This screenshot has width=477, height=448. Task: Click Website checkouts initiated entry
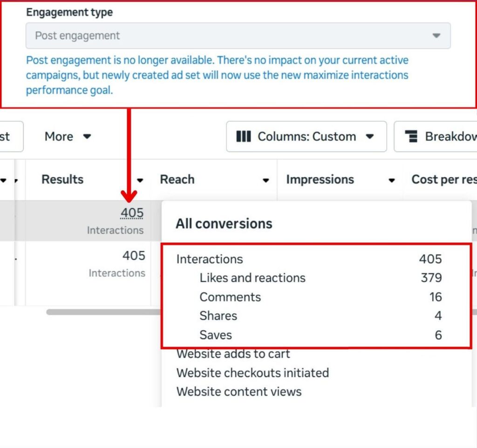[252, 373]
